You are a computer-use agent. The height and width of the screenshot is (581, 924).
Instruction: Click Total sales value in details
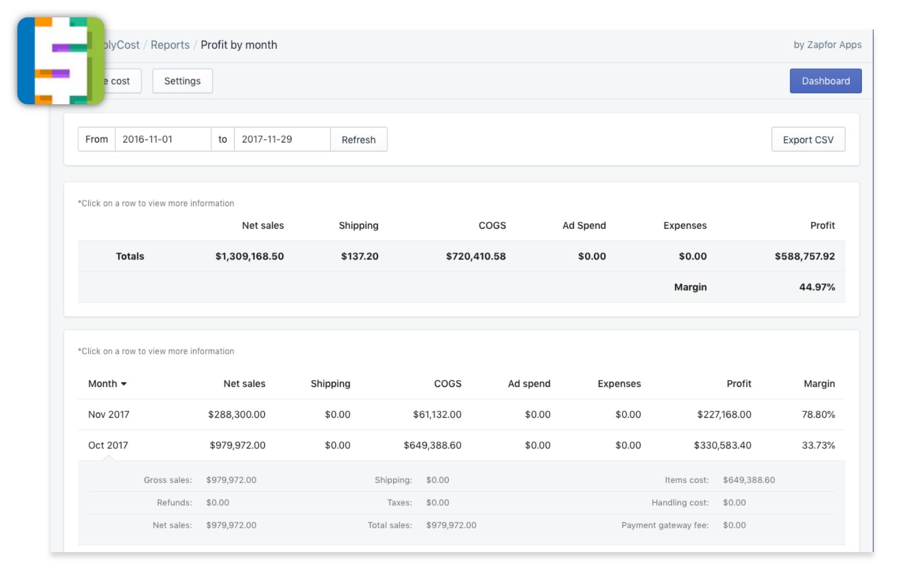451,525
